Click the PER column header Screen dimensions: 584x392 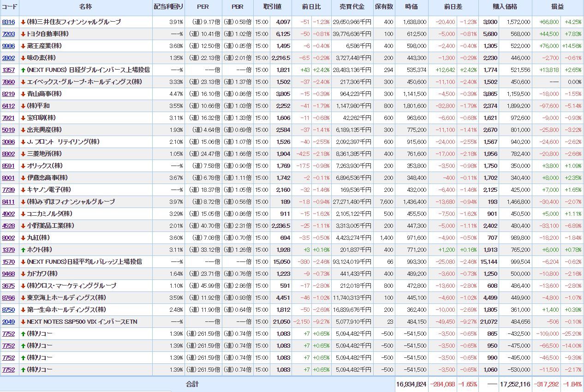[203, 7]
